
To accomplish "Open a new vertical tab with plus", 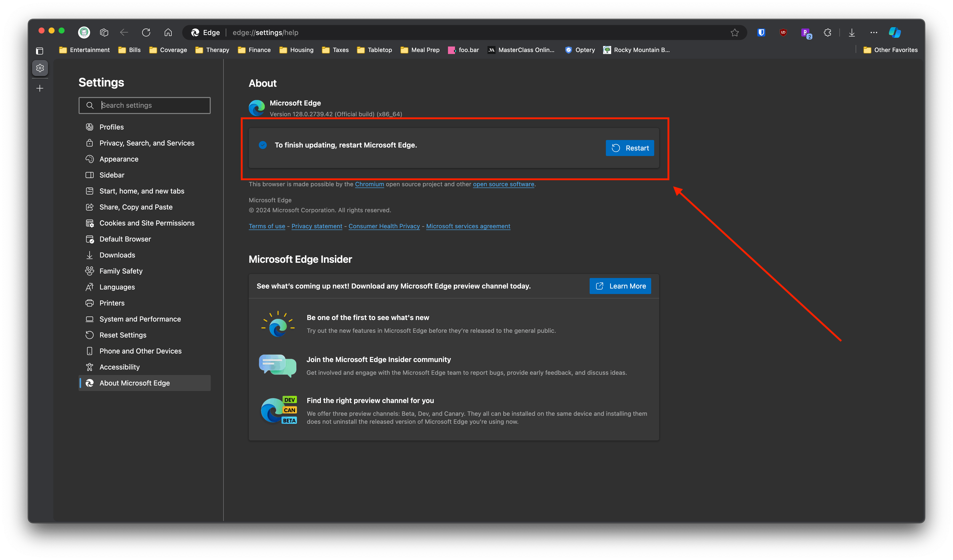I will pos(40,88).
